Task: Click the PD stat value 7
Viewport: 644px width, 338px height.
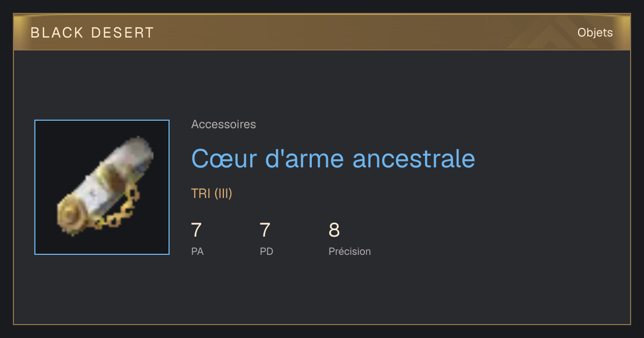Action: 265,230
